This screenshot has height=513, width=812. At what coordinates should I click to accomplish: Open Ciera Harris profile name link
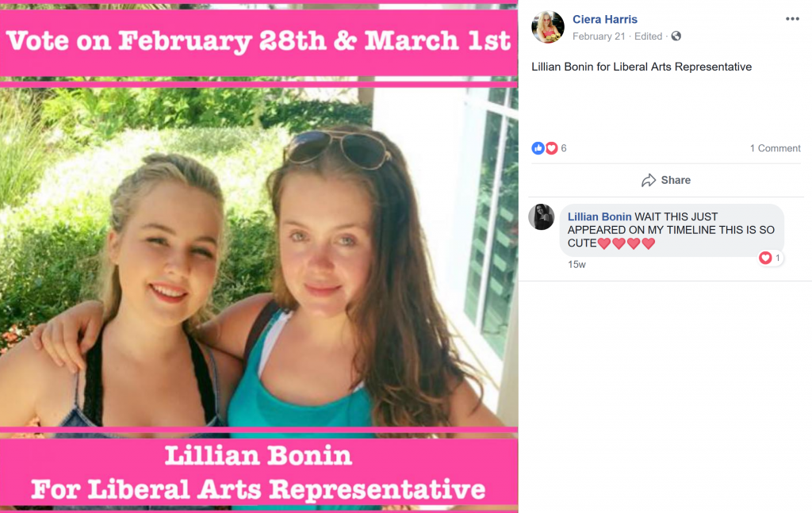pos(605,19)
